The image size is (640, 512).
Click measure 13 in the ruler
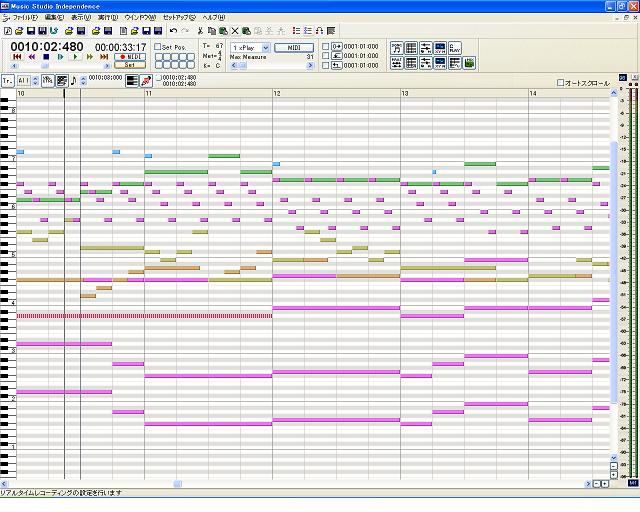tap(405, 93)
